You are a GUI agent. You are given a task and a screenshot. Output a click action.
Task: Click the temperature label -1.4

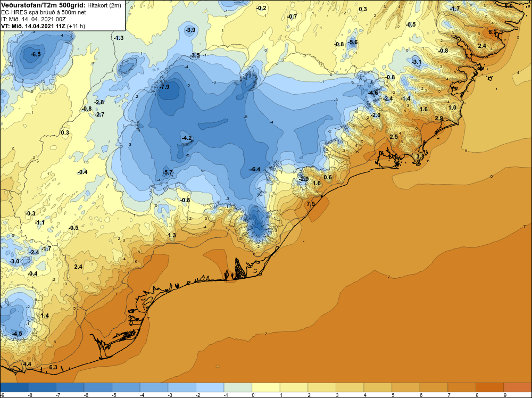(405, 98)
